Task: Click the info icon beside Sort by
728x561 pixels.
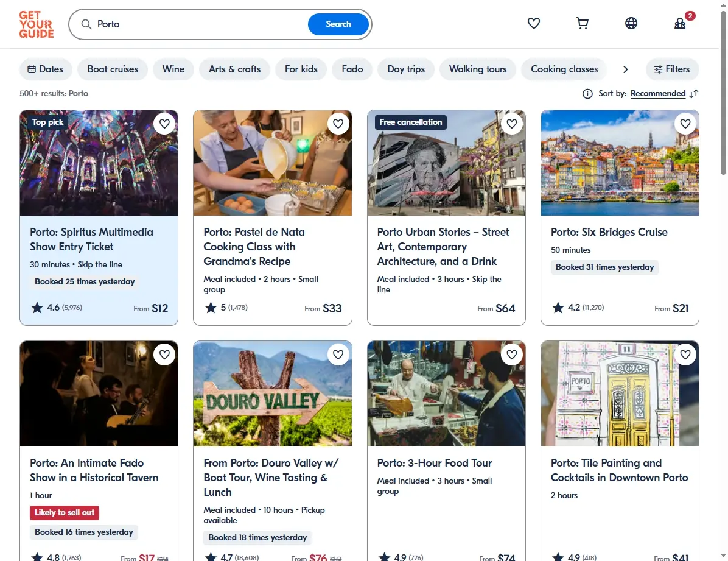Action: click(x=587, y=94)
